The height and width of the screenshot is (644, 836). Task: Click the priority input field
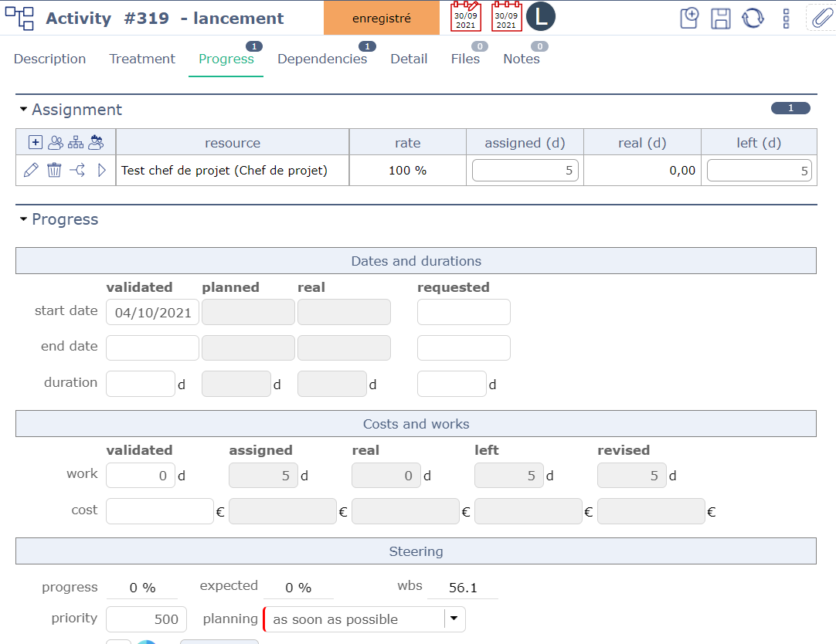pos(146,619)
